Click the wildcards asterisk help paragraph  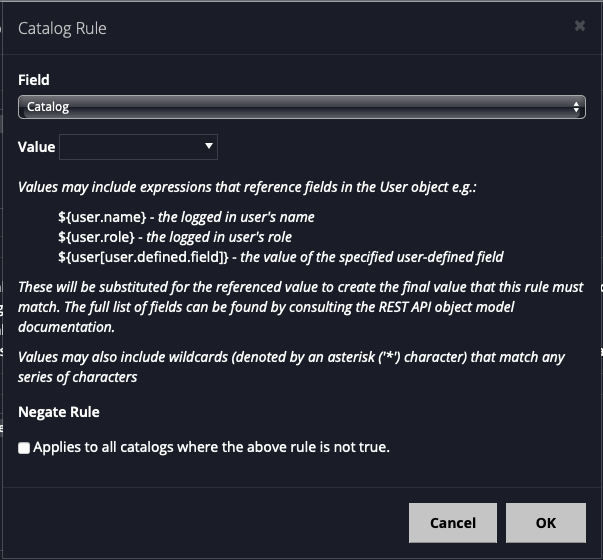(x=291, y=367)
